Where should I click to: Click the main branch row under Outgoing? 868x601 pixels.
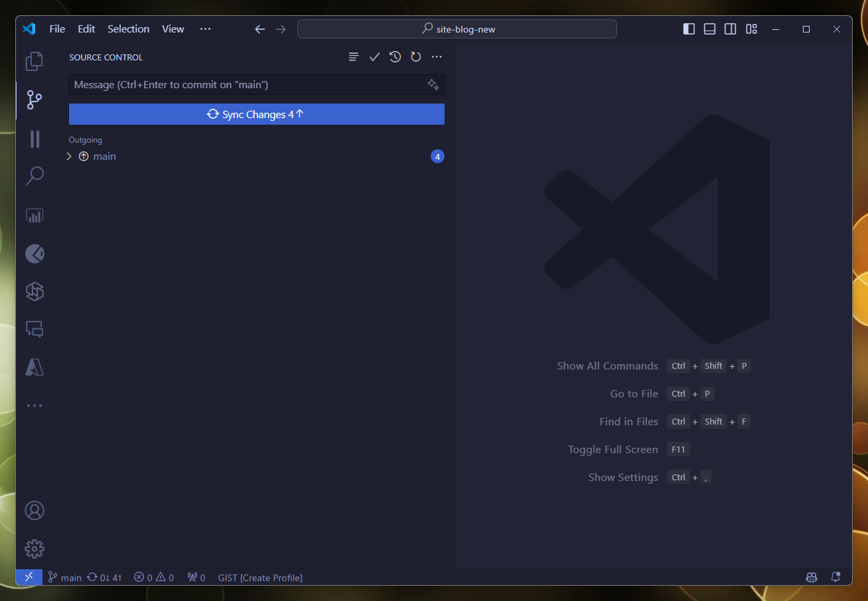257,157
